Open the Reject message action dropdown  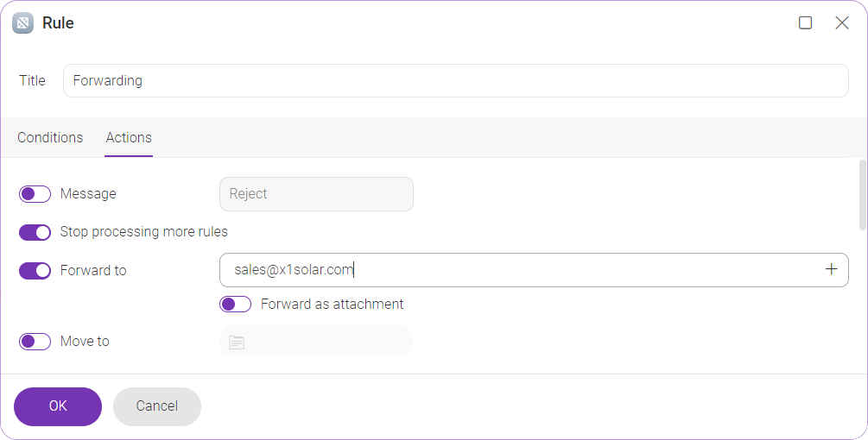pos(316,194)
